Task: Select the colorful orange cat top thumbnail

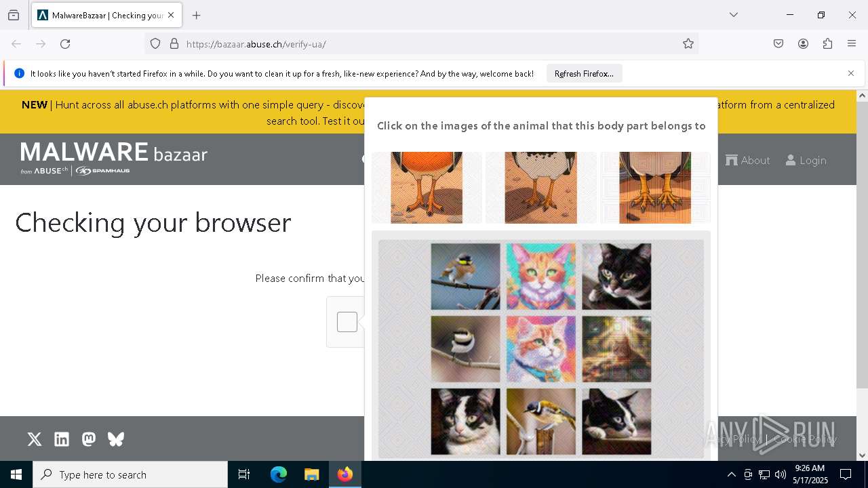Action: click(x=541, y=277)
